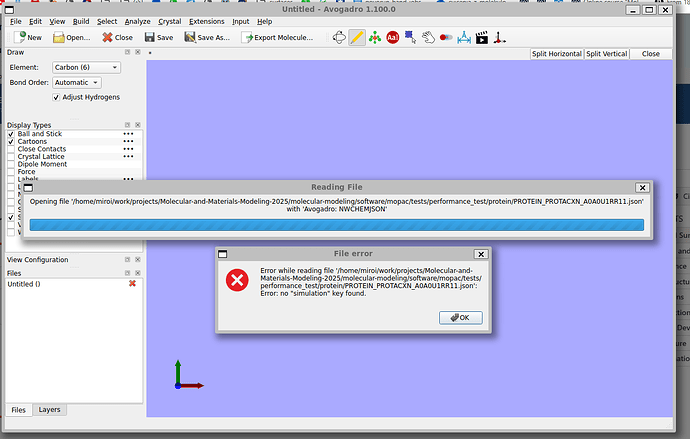Open the Select menu
This screenshot has width=690, height=439.
tap(107, 22)
